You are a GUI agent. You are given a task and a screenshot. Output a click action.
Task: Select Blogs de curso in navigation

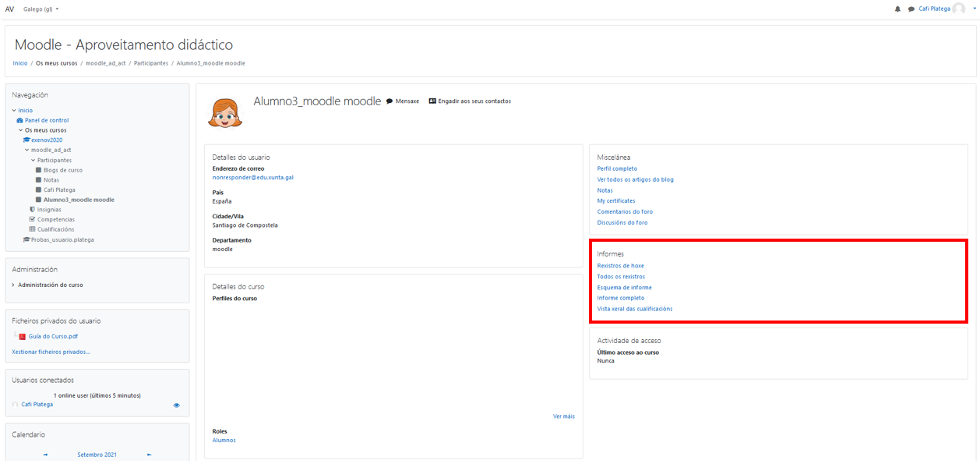tap(62, 170)
